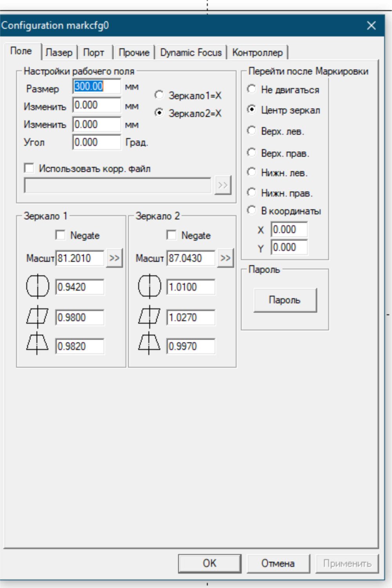Image resolution: width=392 pixels, height=588 pixels.
Task: Open correction file browse button
Action: tap(223, 185)
